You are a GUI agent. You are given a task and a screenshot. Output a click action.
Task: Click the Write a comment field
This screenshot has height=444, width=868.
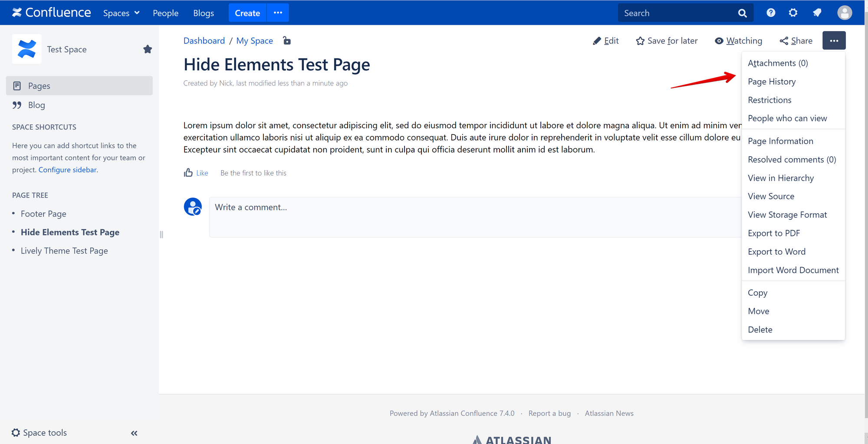(x=476, y=217)
